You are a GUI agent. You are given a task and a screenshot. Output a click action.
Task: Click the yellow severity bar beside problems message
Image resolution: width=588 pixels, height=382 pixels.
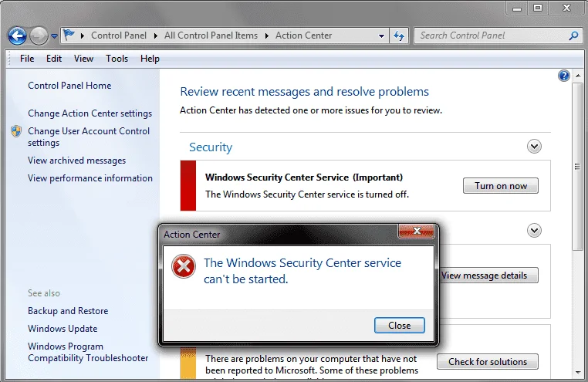pos(188,363)
